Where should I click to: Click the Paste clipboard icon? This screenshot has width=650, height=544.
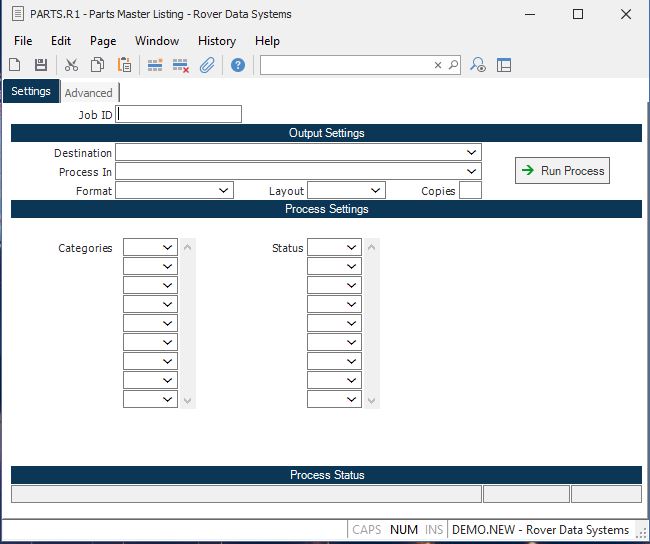(125, 65)
